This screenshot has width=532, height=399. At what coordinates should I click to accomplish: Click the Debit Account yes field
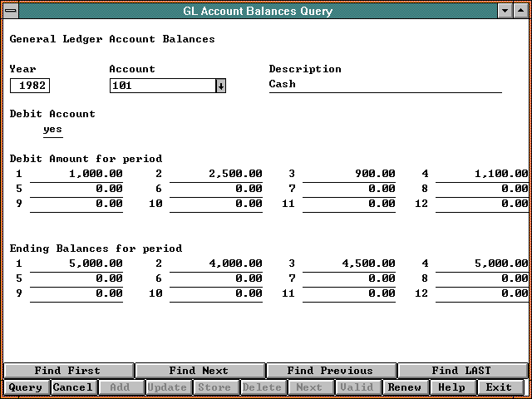point(52,130)
